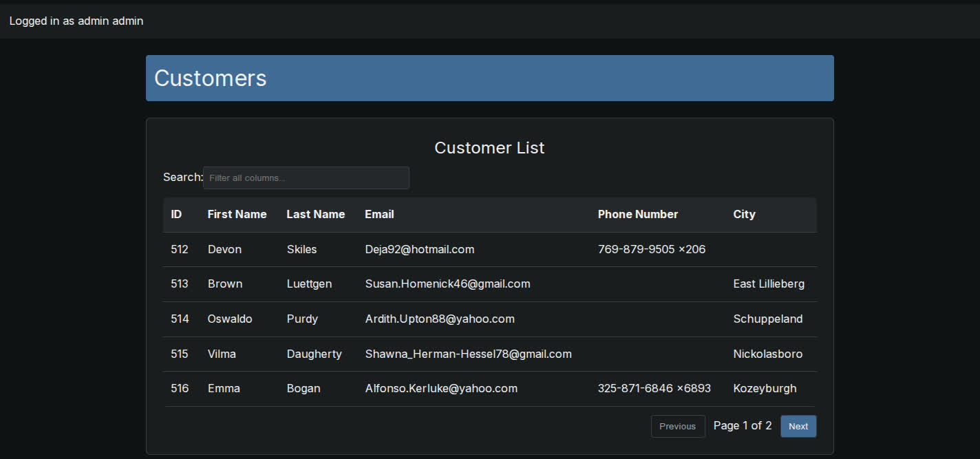Sort the list by City column header

point(744,214)
